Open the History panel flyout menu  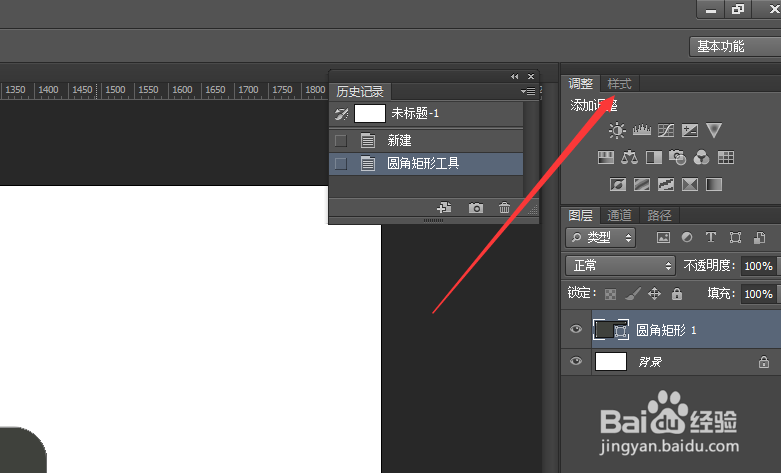528,92
